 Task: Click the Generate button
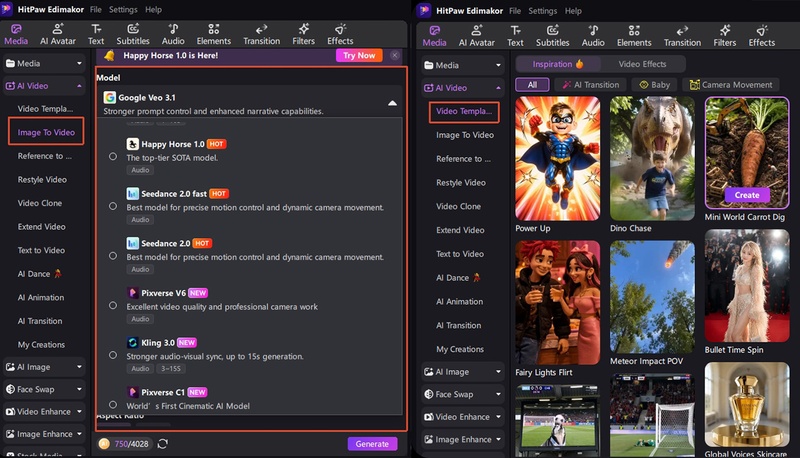click(x=372, y=444)
